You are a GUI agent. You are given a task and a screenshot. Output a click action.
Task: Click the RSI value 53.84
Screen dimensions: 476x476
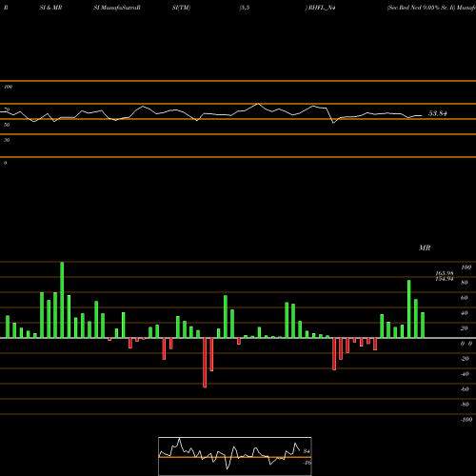pos(438,113)
